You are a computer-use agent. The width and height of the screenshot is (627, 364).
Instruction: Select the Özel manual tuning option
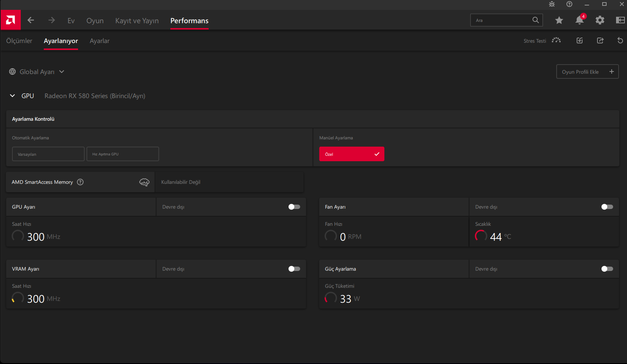pyautogui.click(x=352, y=154)
